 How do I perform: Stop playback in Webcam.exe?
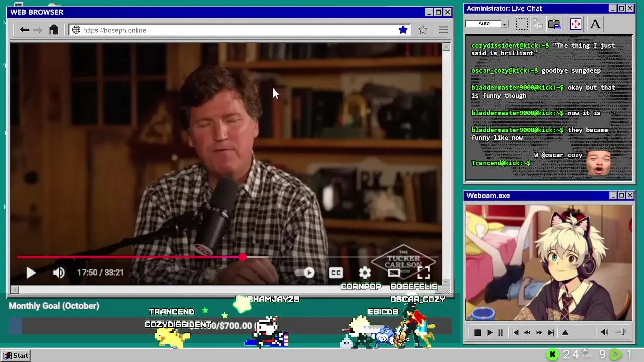click(x=477, y=332)
